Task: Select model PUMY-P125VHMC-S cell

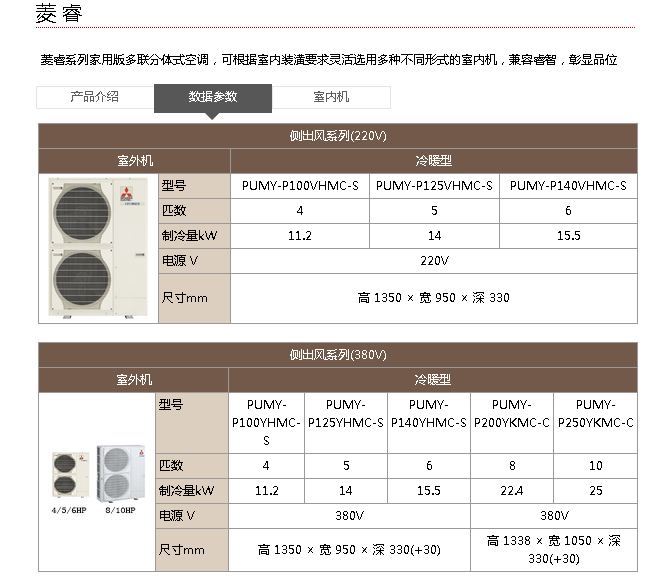Action: pos(434,186)
